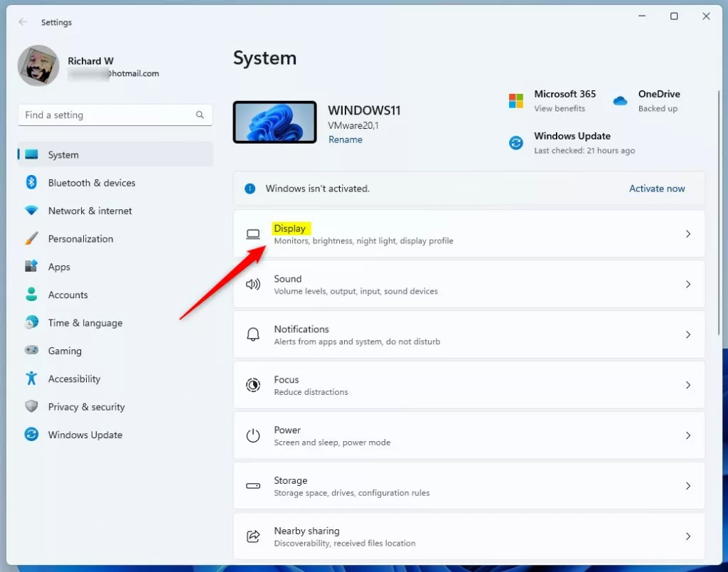This screenshot has width=728, height=572.
Task: Click the Microsoft 365 logo icon
Action: pyautogui.click(x=516, y=101)
